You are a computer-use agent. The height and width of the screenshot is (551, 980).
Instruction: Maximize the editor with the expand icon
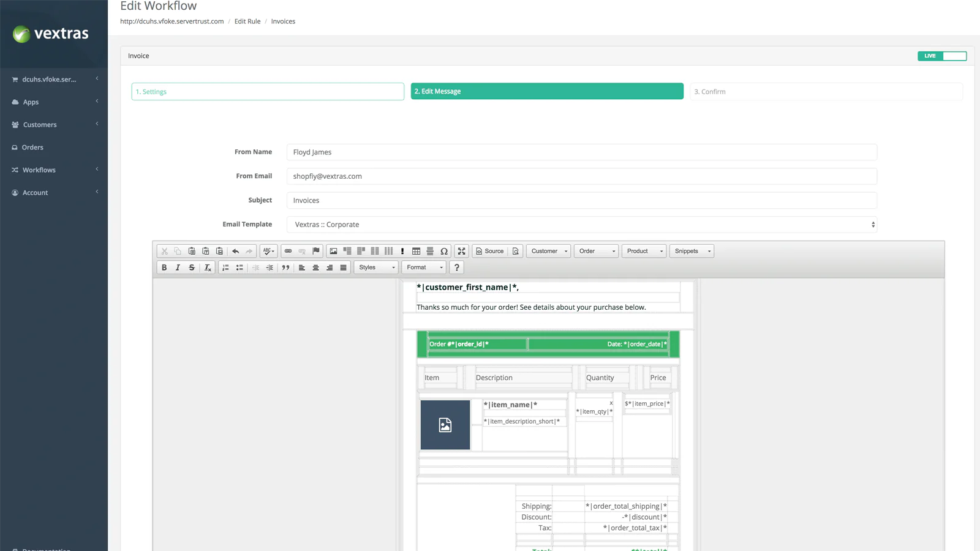point(462,251)
